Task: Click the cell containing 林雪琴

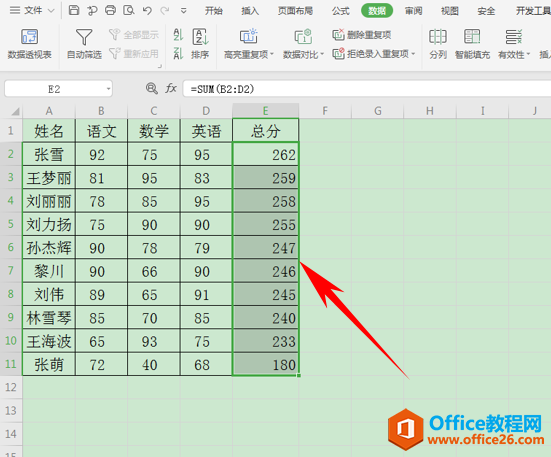Action: coord(49,318)
